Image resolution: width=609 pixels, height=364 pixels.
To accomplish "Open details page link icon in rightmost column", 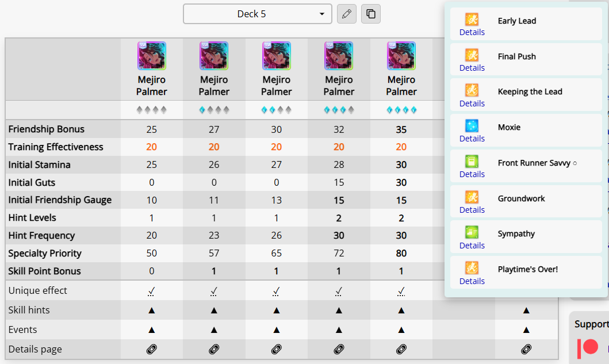I will (526, 349).
